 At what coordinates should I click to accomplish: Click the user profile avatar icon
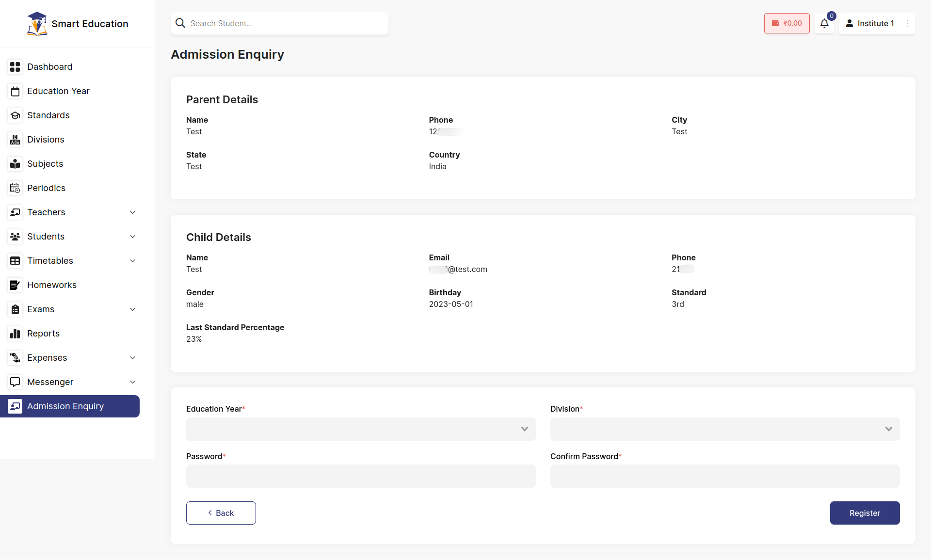850,23
